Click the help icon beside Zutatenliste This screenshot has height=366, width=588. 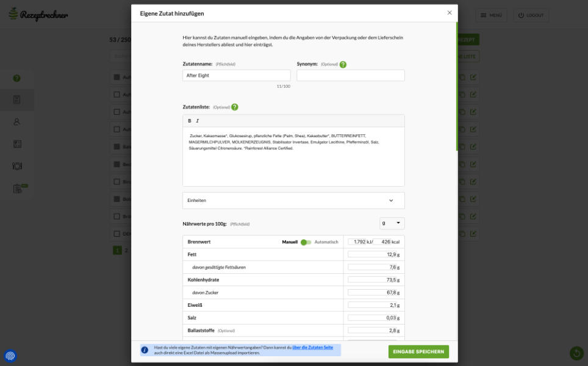pyautogui.click(x=235, y=107)
